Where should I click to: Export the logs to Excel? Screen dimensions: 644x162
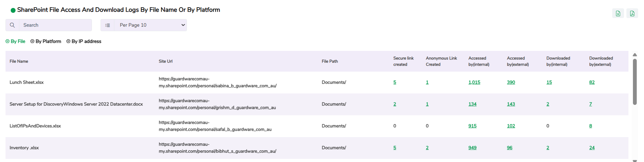pos(618,13)
